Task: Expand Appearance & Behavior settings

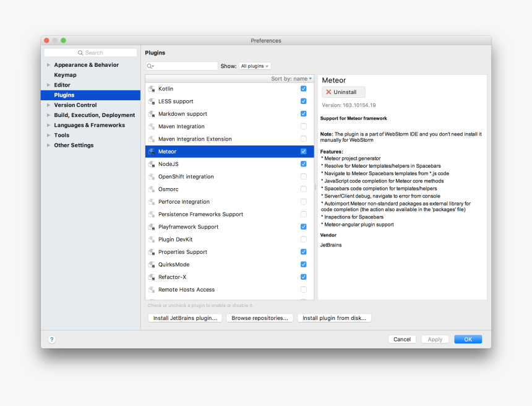Action: [48, 65]
